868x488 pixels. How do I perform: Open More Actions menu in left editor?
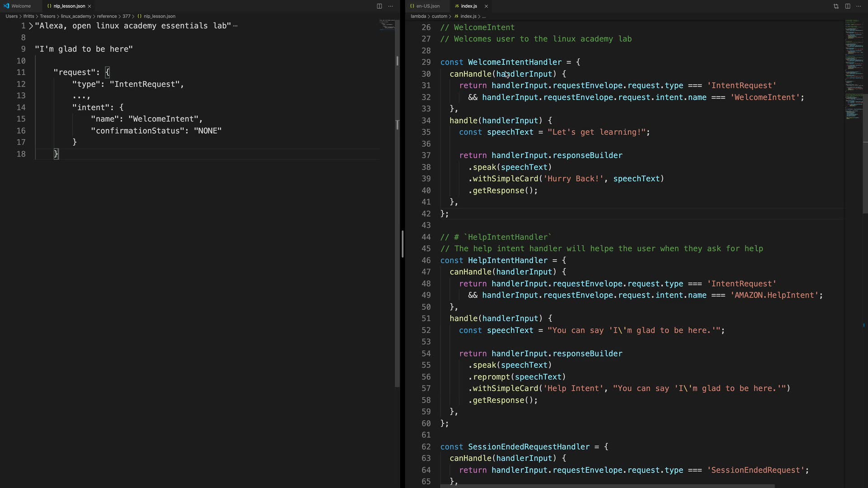[x=391, y=6]
